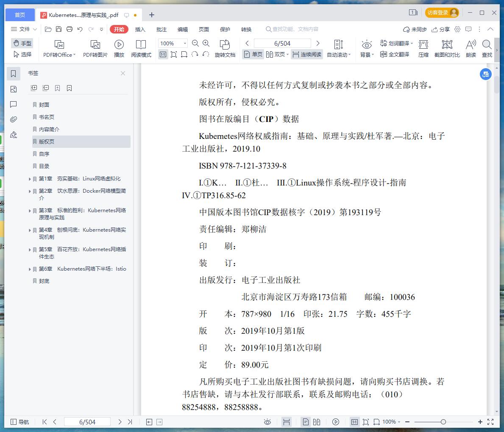
Task: Open the 编辑 edit ribbon tab
Action: [183, 29]
